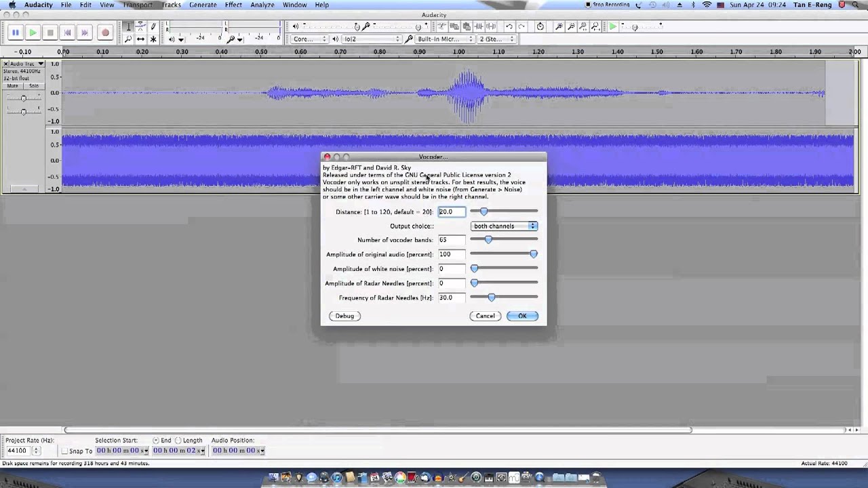Select the Selection (I-beam) tool
This screenshot has height=488, width=868.
pyautogui.click(x=128, y=26)
